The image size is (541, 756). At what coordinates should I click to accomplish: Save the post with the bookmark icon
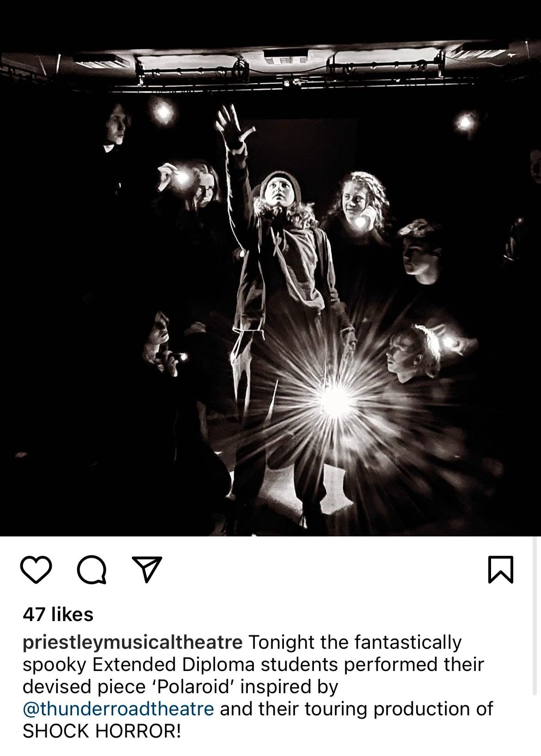[501, 569]
